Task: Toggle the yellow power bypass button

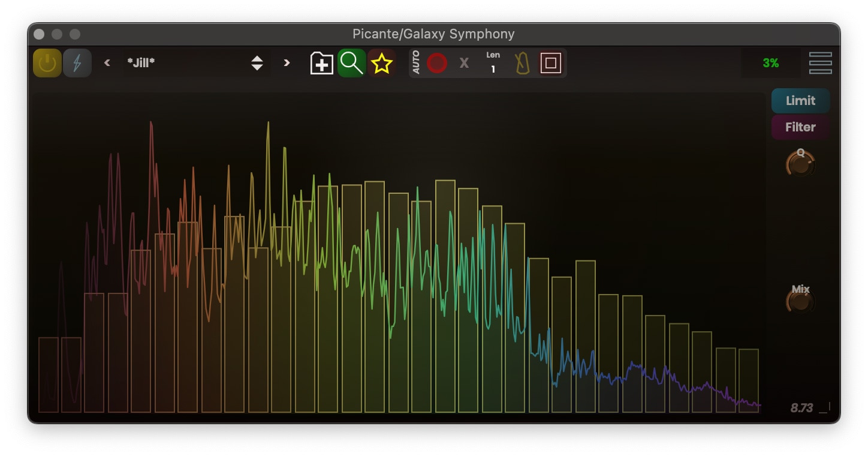Action: 47,63
